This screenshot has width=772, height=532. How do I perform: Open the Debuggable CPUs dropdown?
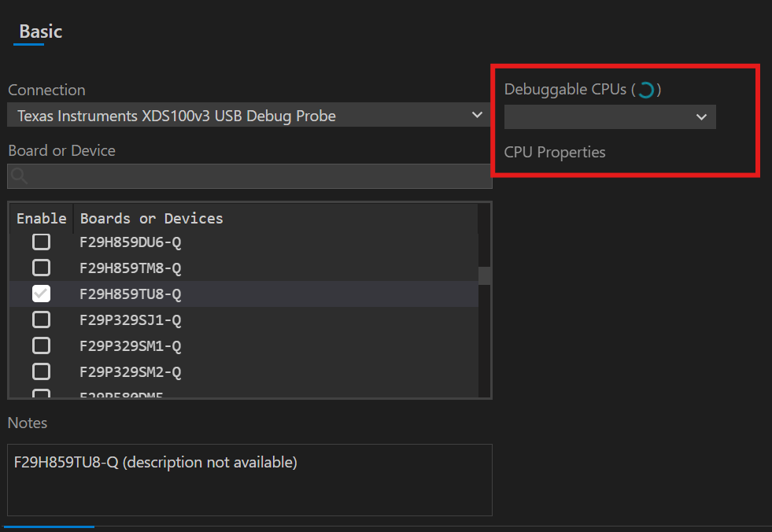pyautogui.click(x=610, y=116)
